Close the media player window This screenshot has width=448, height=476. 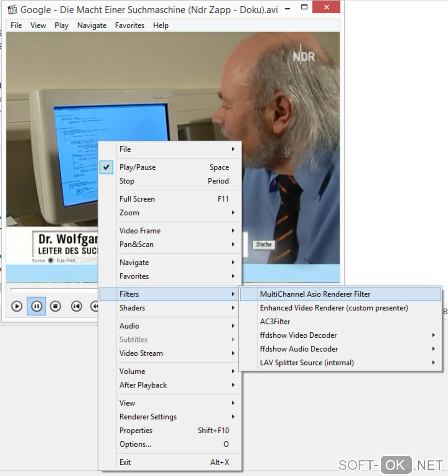(x=326, y=7)
